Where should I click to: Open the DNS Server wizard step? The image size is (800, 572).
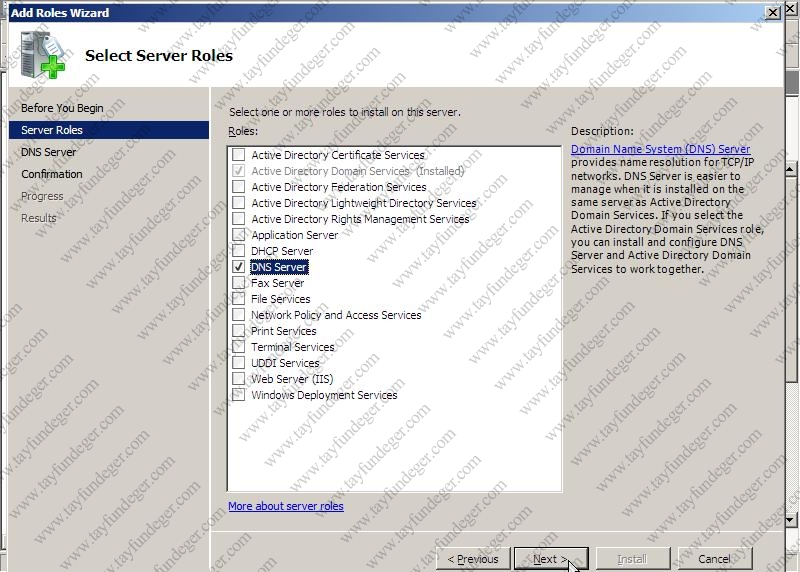48,152
